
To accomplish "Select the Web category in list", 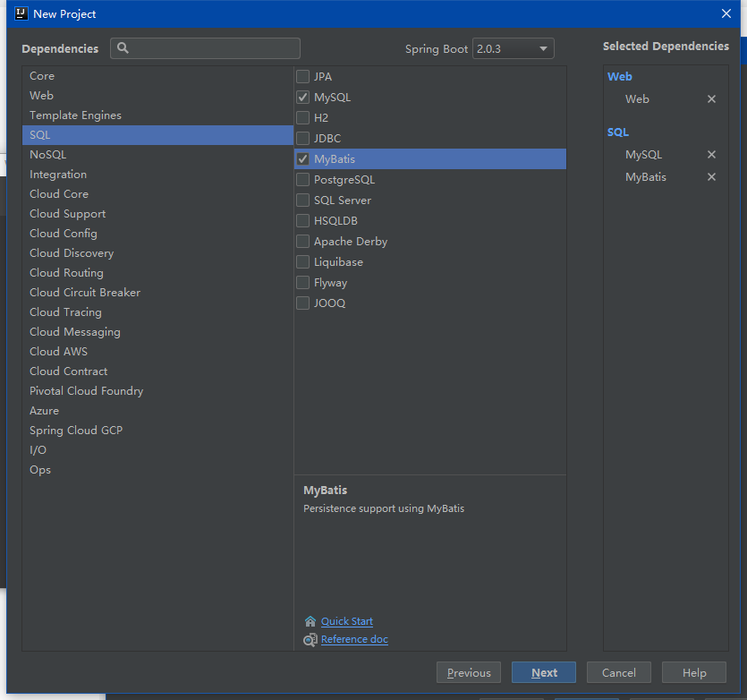I will tap(157, 96).
